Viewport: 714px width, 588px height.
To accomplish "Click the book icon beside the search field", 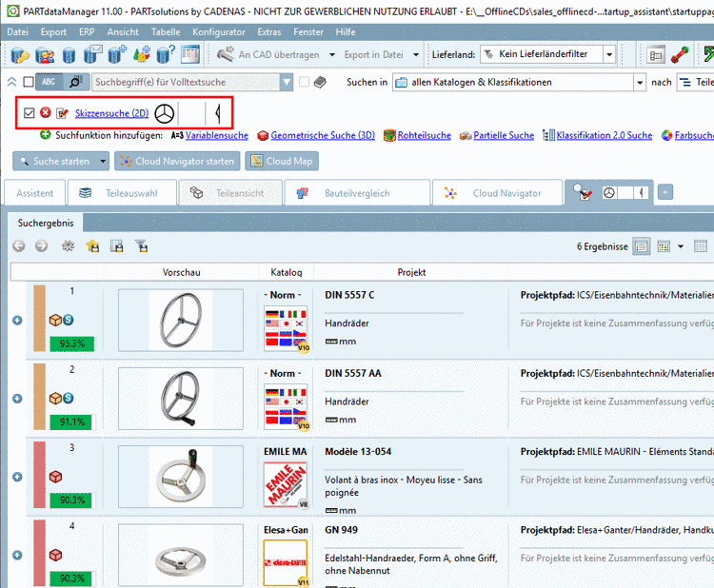I will point(321,82).
